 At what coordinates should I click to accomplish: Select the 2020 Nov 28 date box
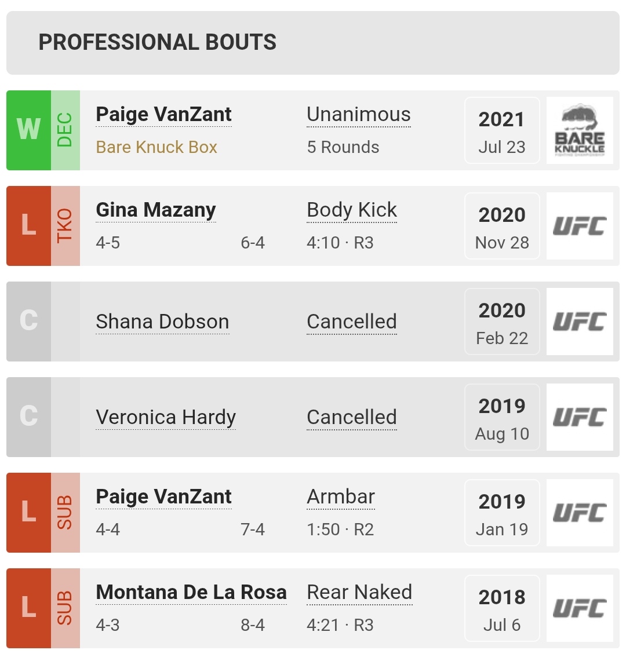502,226
